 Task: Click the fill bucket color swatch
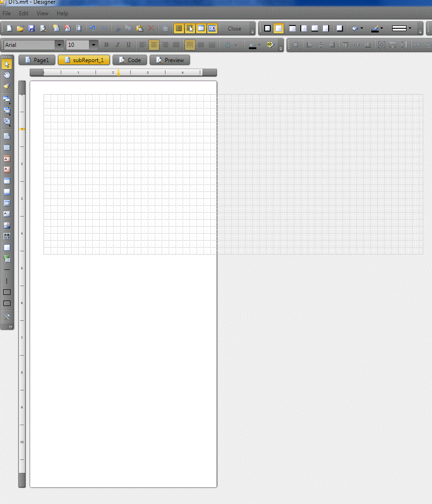[355, 28]
